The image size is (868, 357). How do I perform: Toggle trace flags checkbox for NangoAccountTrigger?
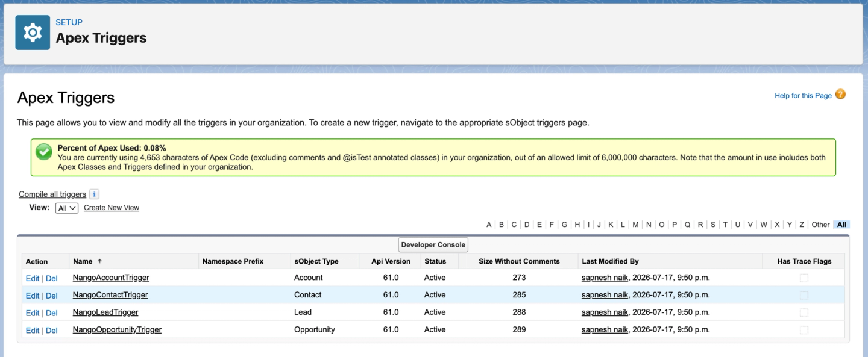point(804,278)
